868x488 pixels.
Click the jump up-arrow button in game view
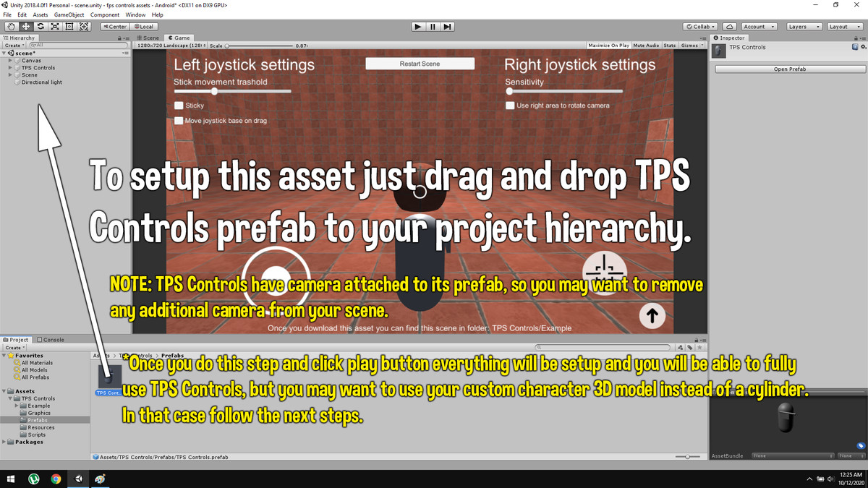point(652,315)
